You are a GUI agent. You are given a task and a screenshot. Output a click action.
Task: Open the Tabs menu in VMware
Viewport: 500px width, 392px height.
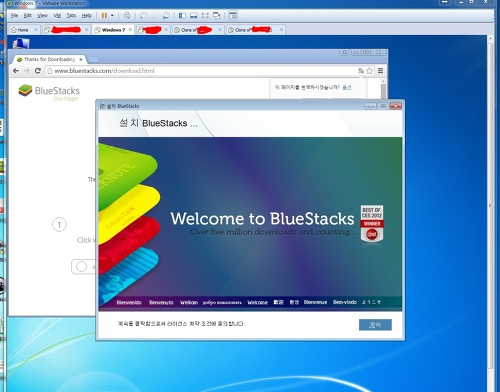[x=71, y=16]
